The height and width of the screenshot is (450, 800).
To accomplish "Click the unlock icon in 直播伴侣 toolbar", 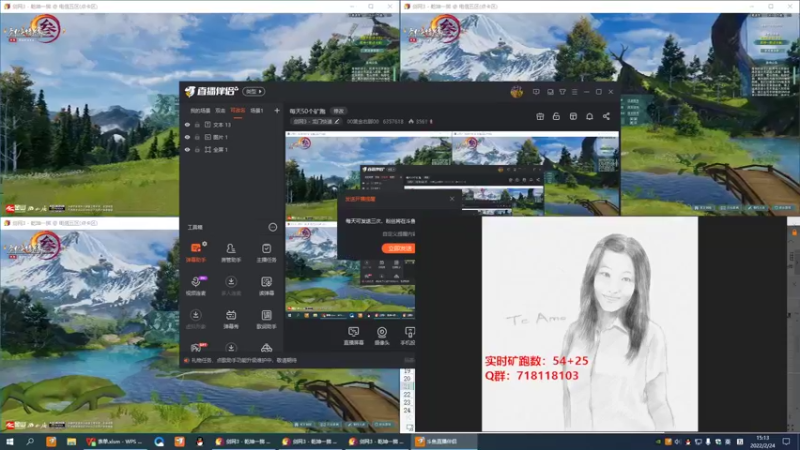I will [x=556, y=116].
